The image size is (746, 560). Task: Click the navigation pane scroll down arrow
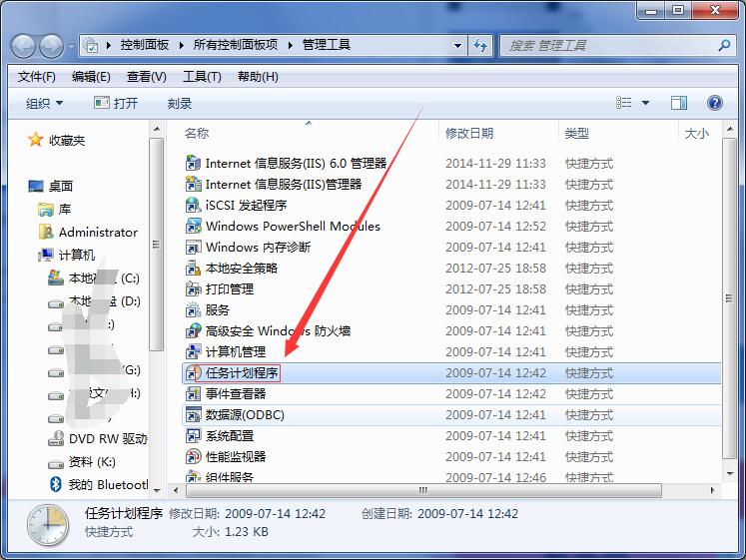pos(157,490)
